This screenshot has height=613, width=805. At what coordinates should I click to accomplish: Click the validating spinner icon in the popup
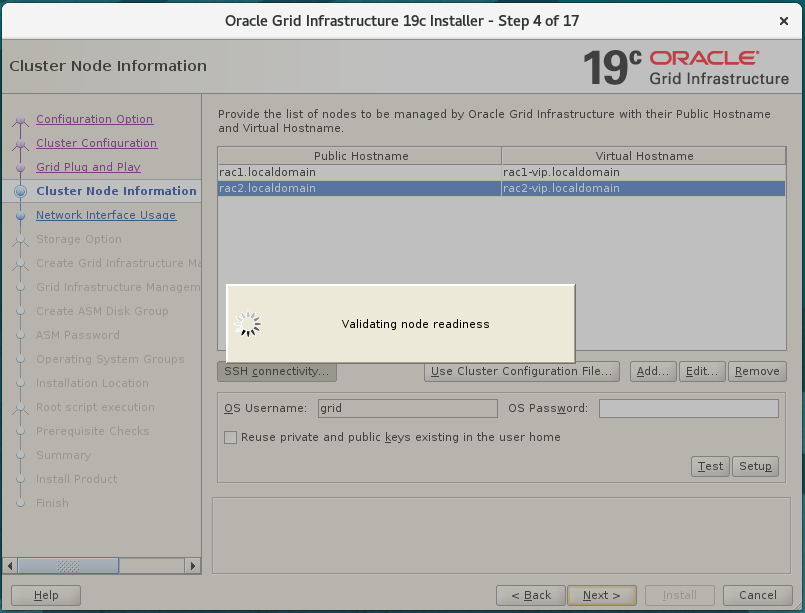(248, 324)
